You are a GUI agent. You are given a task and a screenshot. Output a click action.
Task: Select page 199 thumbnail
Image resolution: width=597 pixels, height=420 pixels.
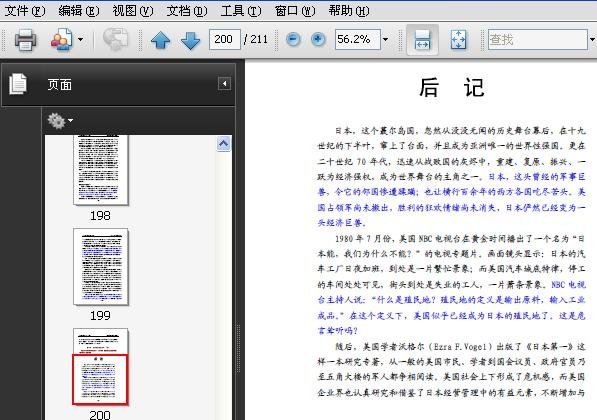click(x=101, y=267)
